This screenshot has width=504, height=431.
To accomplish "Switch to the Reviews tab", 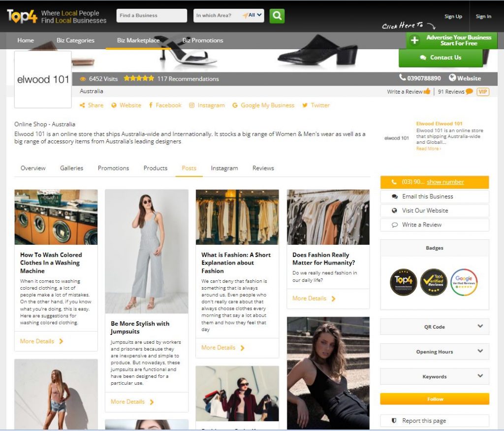I will coord(263,168).
